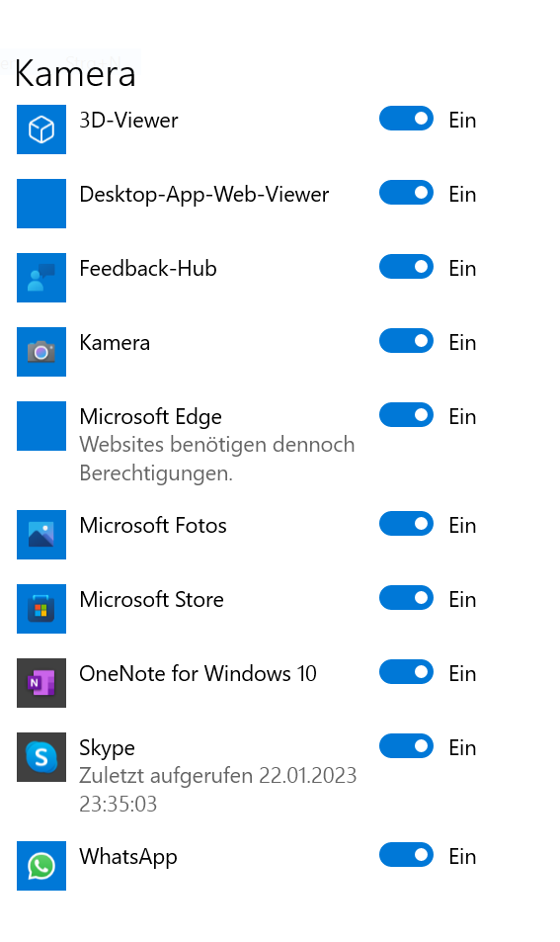The width and height of the screenshot is (560, 942).
Task: Click the Microsoft Store bag icon
Action: pos(41,609)
